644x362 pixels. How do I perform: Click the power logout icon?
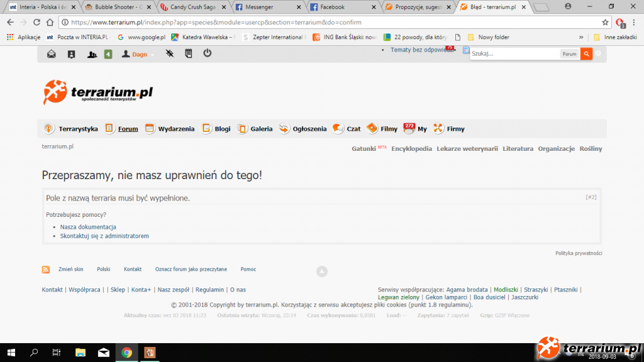pyautogui.click(x=207, y=54)
